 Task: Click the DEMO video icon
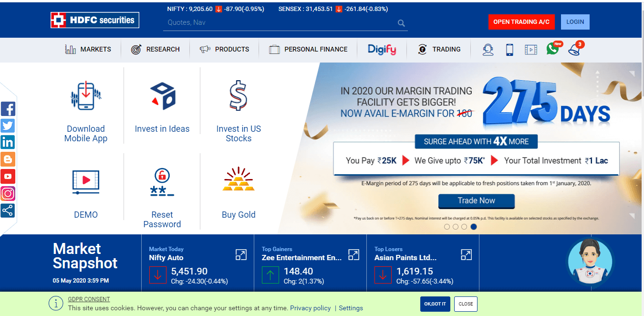[86, 182]
